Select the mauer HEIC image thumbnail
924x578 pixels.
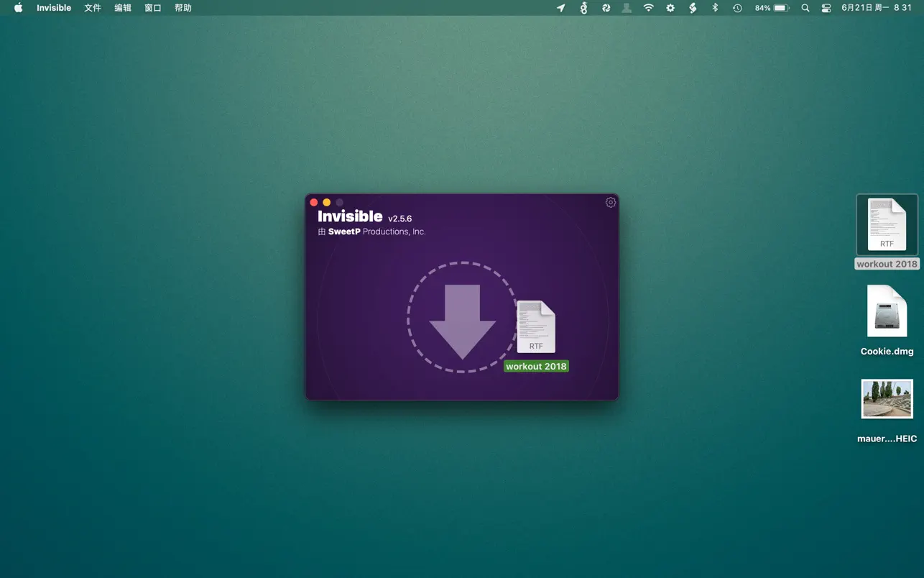click(887, 399)
